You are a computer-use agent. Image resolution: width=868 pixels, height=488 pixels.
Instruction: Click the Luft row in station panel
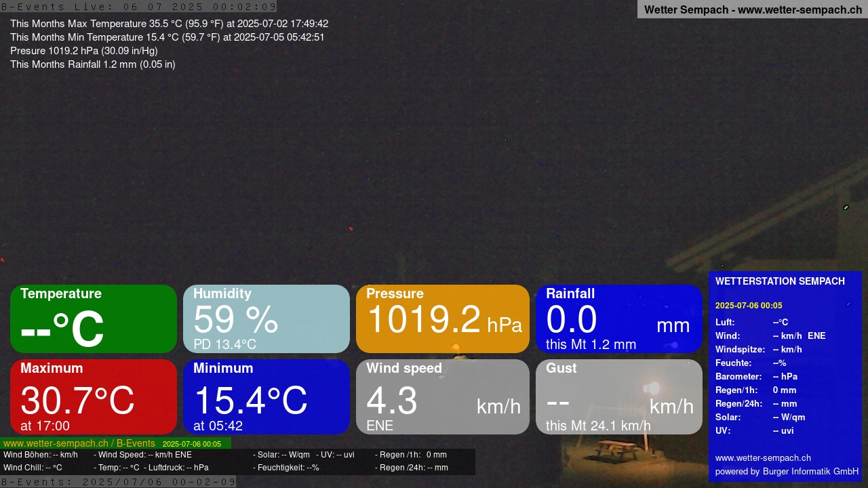pos(751,323)
